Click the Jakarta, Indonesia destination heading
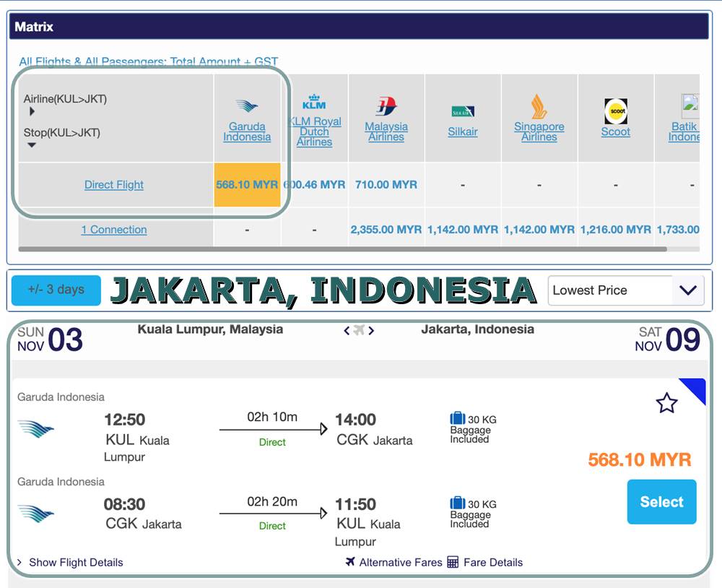Image resolution: width=722 pixels, height=588 pixels. tap(477, 329)
